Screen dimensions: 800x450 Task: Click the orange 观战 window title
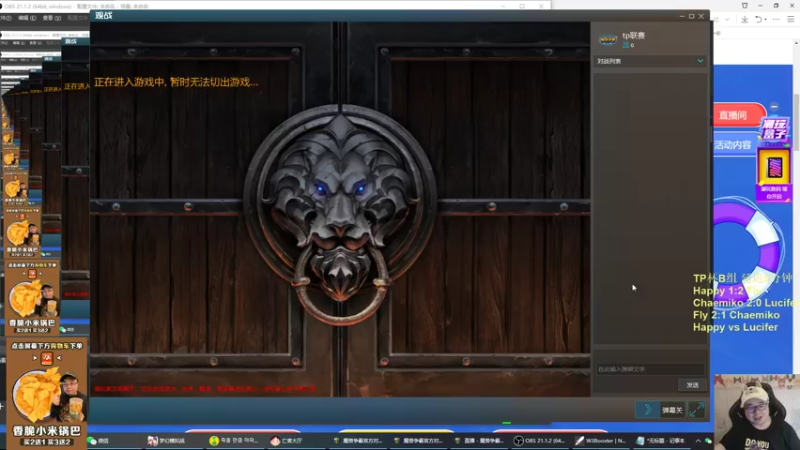(x=104, y=16)
